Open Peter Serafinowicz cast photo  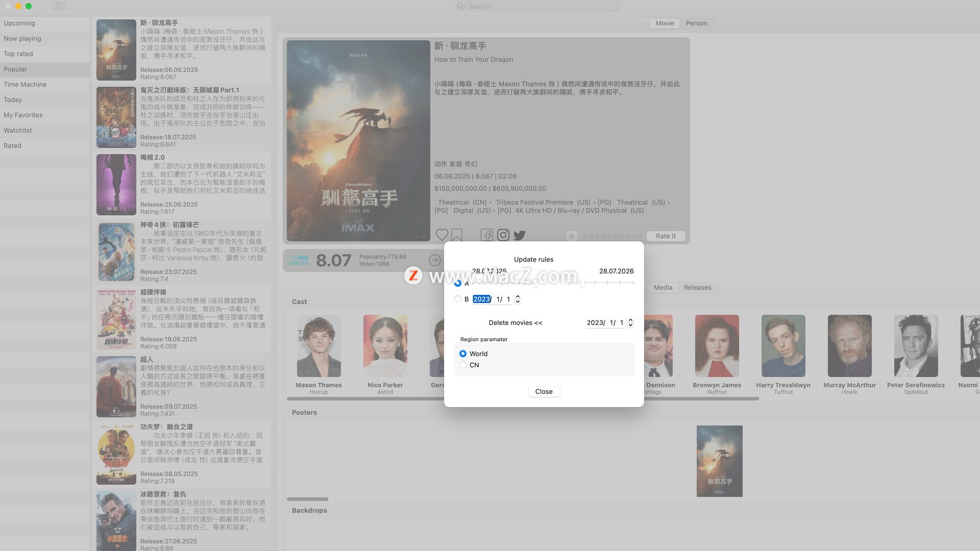916,346
